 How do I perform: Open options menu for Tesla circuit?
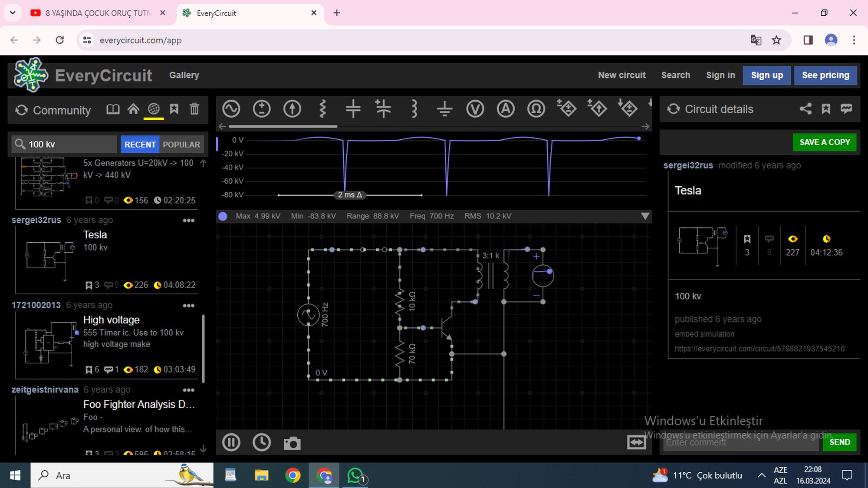[x=188, y=221]
